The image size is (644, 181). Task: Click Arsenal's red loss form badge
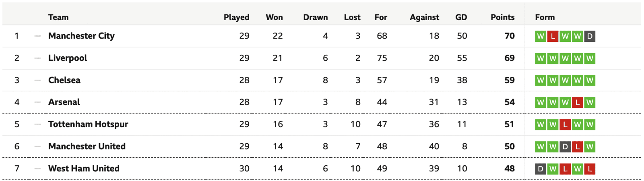point(578,103)
